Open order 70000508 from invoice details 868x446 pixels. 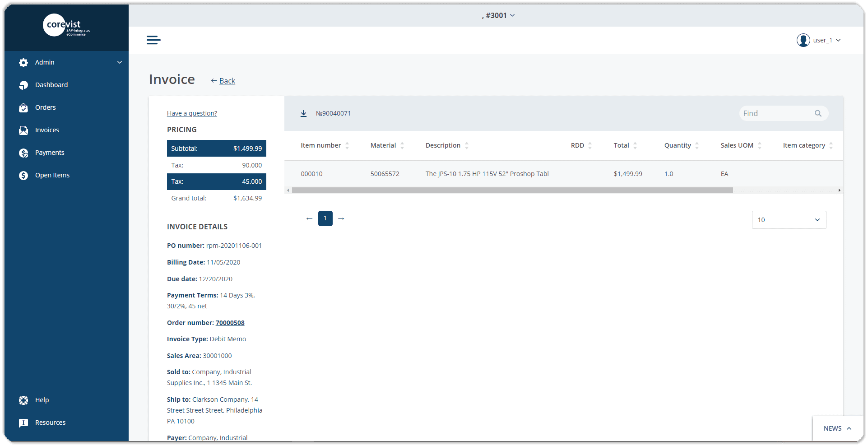(x=230, y=323)
